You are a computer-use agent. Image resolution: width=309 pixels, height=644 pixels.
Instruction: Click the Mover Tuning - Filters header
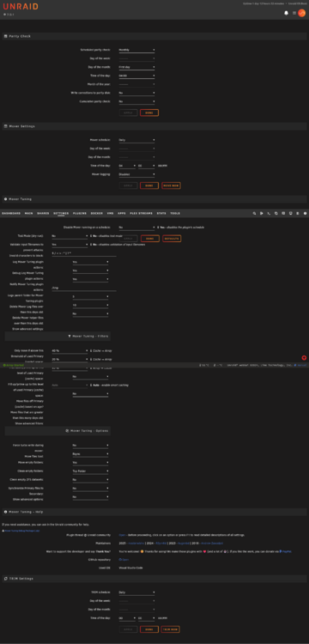(x=58, y=336)
